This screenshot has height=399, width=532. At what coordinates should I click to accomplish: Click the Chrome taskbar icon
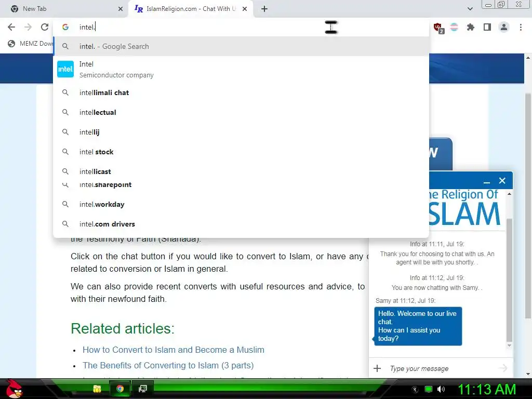click(x=120, y=389)
